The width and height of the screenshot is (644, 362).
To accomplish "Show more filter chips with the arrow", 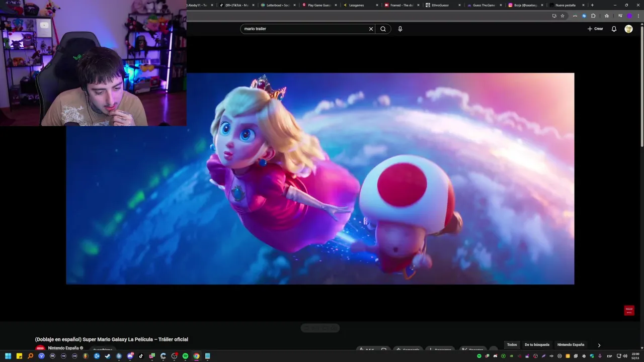I will (x=599, y=345).
